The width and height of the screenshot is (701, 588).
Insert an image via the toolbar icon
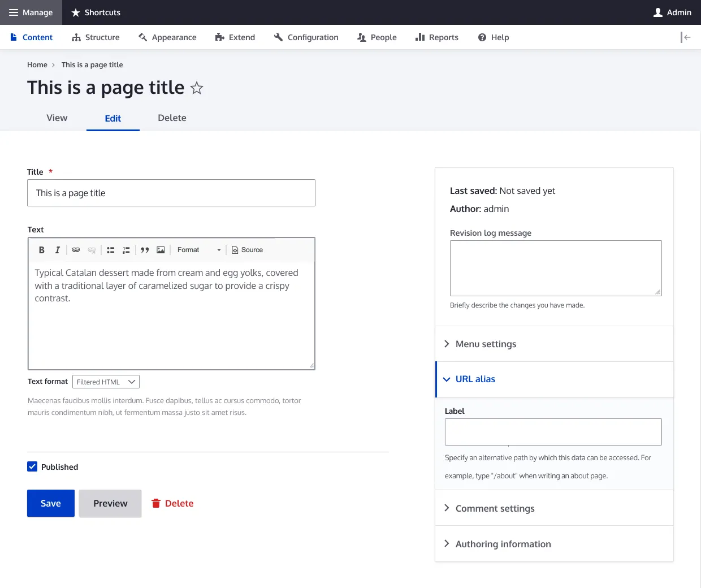(x=161, y=250)
